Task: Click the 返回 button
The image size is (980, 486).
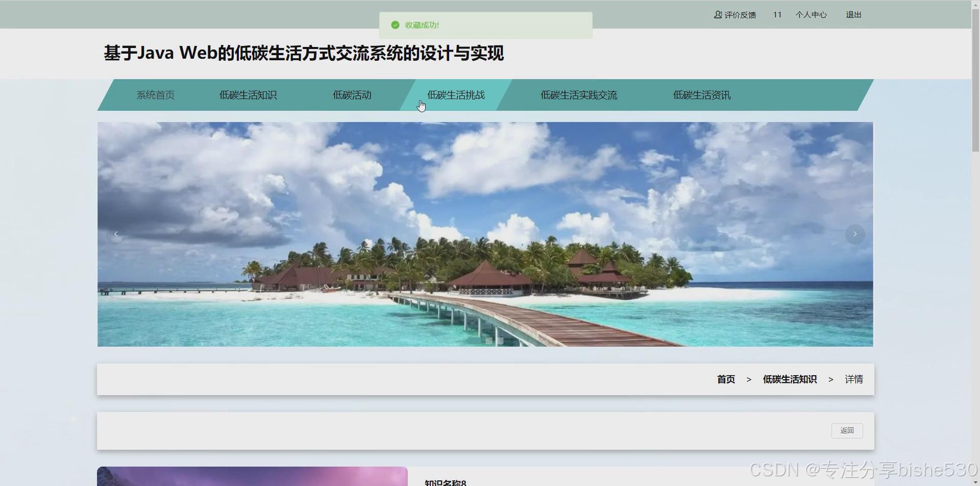Action: [x=847, y=430]
